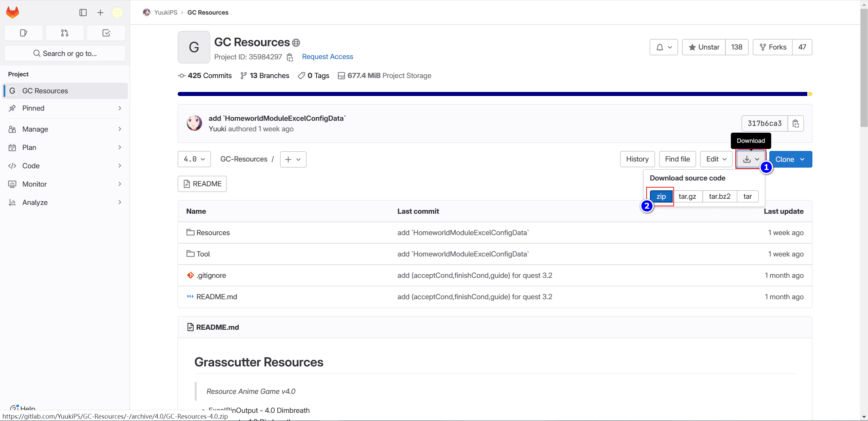Click the page vertical scrollbar
This screenshot has height=421, width=868.
(864, 68)
